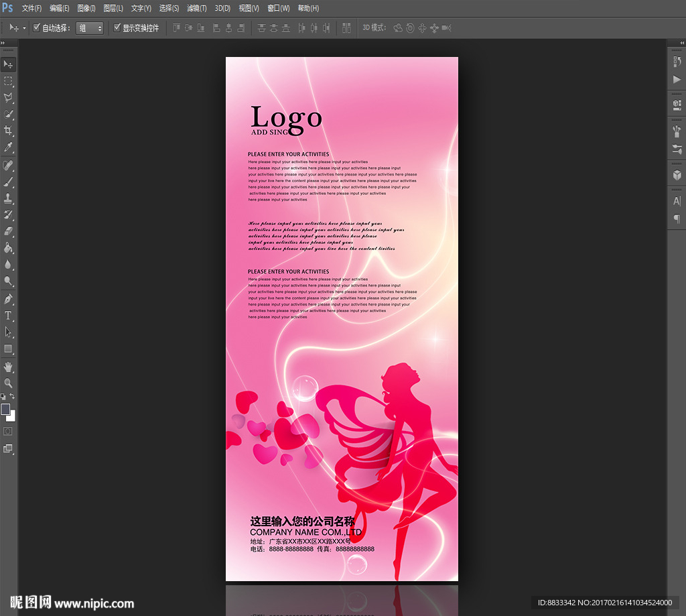This screenshot has height=616, width=686.
Task: Pick the Horizontal Type tool
Action: (8, 315)
